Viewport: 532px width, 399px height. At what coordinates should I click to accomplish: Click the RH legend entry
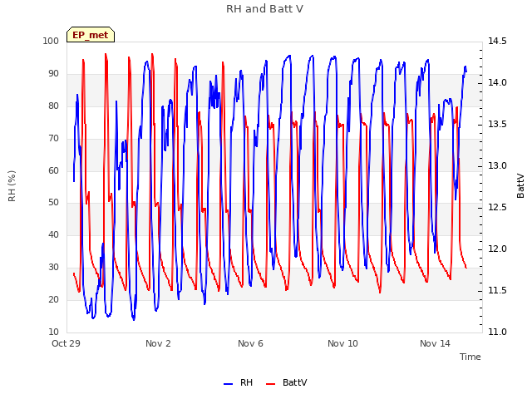239,382
